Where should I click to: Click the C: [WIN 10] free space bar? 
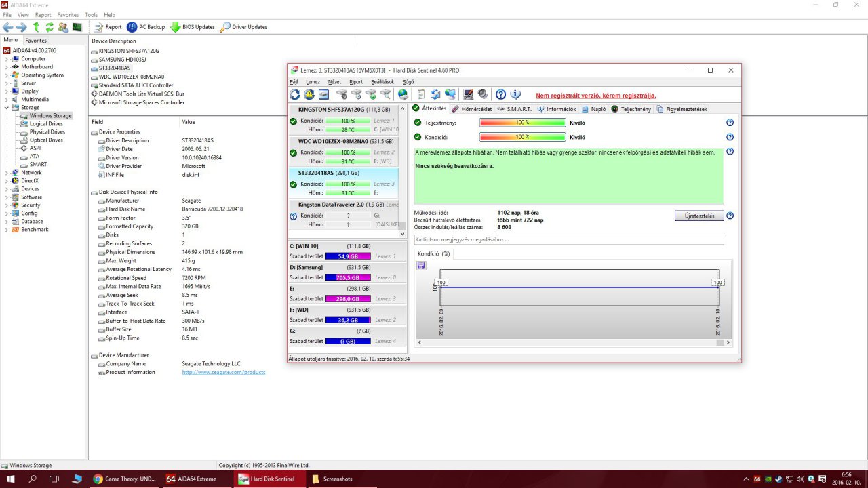(348, 256)
